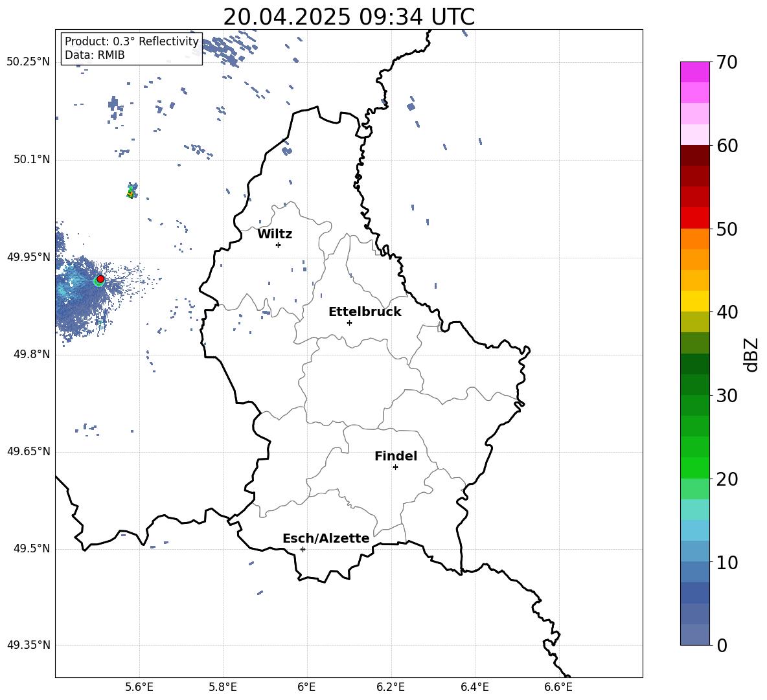Click the 49.35°N latitude label

coord(29,645)
